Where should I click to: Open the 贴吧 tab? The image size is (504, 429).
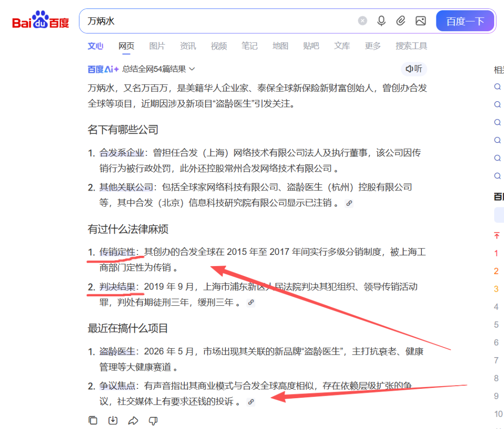[x=311, y=46]
